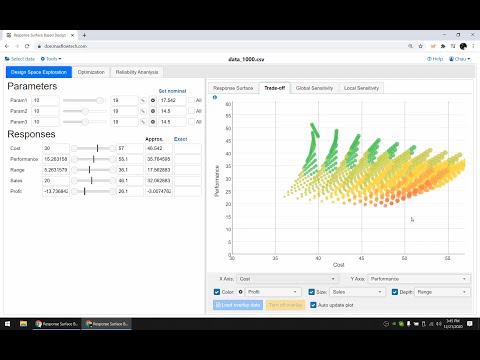
Task: Click the Param1 nominal value field
Action: [x=172, y=100]
